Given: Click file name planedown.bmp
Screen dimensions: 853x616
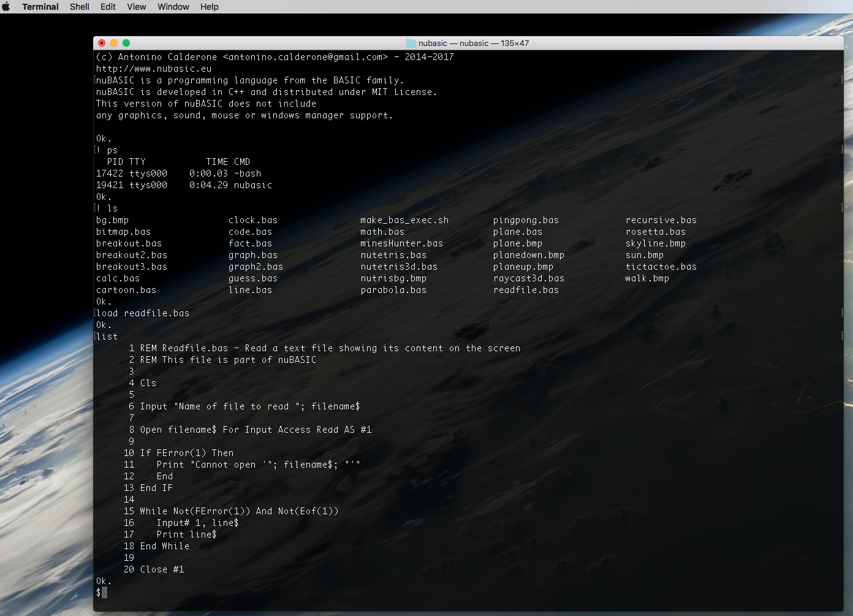Looking at the screenshot, I should click(529, 255).
